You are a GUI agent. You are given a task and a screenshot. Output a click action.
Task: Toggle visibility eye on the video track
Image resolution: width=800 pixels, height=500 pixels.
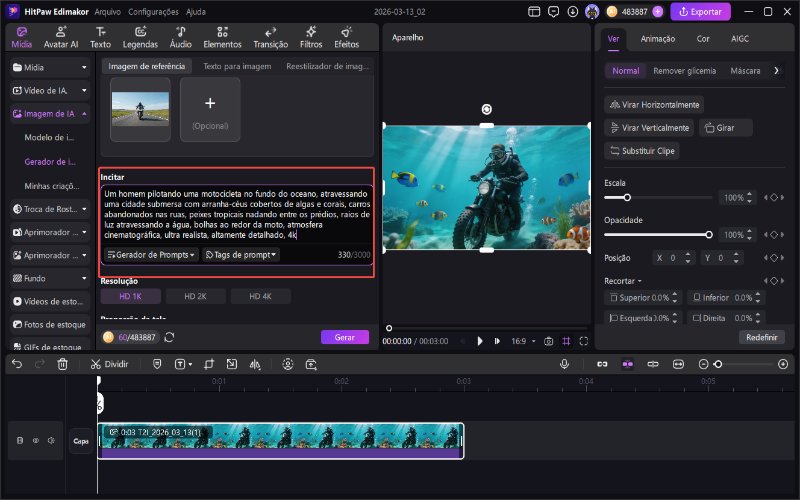[x=35, y=439]
